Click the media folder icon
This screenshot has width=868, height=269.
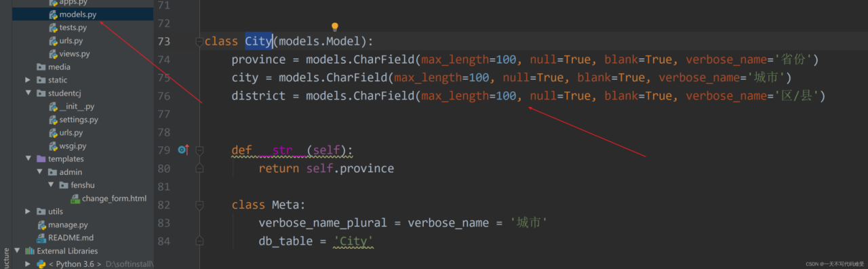[41, 67]
